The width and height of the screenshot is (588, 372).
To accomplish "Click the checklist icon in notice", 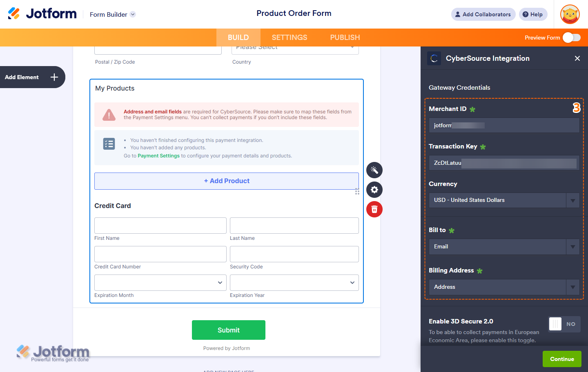I will [x=109, y=144].
